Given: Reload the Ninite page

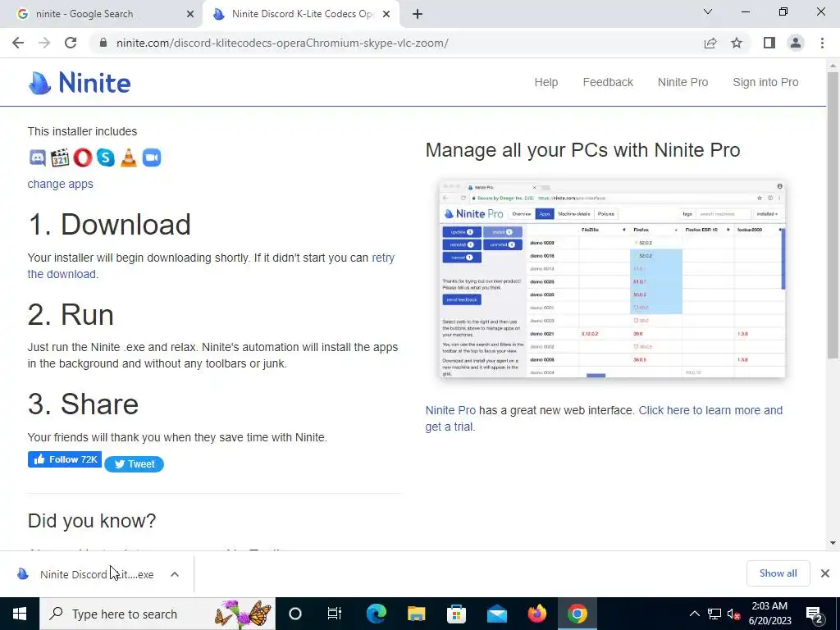Looking at the screenshot, I should (71, 43).
